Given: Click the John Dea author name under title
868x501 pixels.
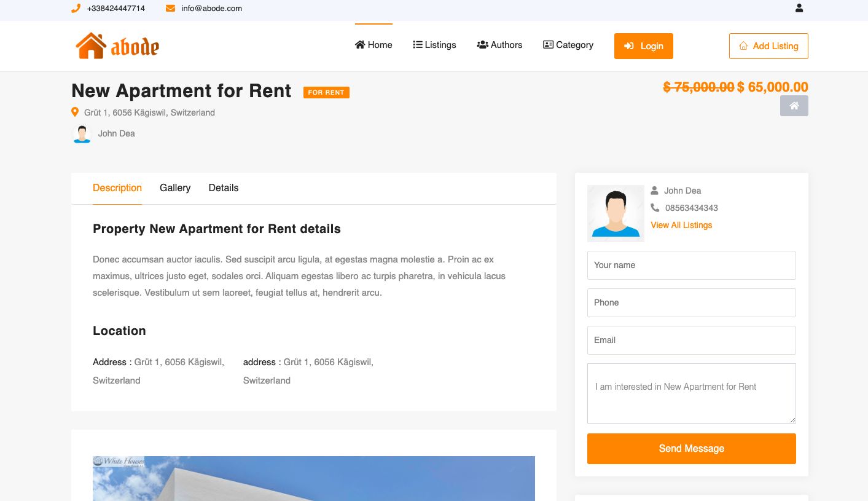Looking at the screenshot, I should pyautogui.click(x=117, y=133).
